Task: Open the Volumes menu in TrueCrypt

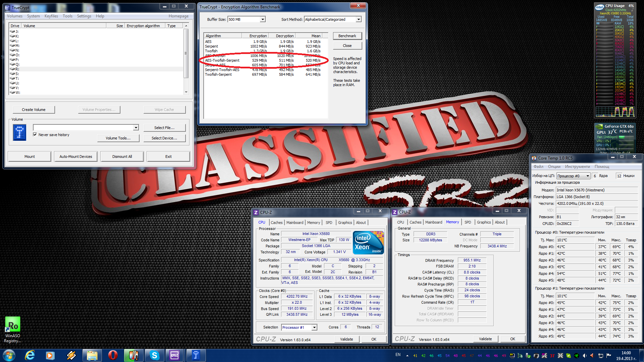Action: pos(15,16)
